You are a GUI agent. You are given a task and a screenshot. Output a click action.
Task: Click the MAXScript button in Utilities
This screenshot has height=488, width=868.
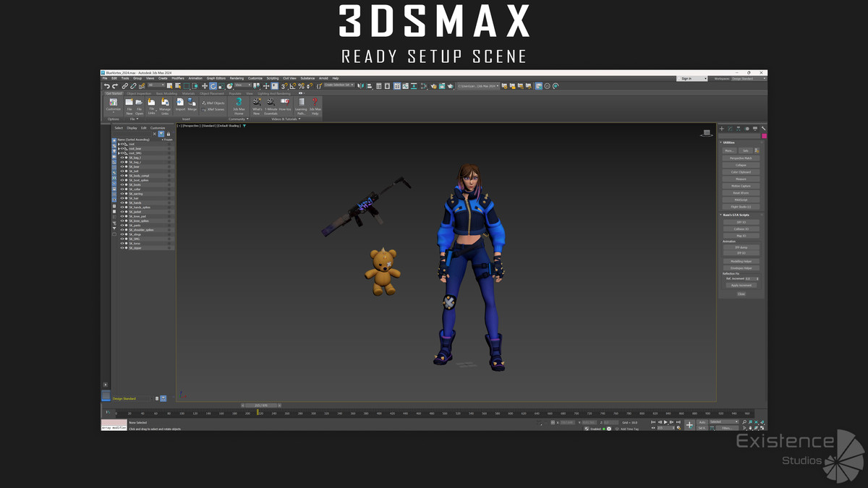coord(741,200)
